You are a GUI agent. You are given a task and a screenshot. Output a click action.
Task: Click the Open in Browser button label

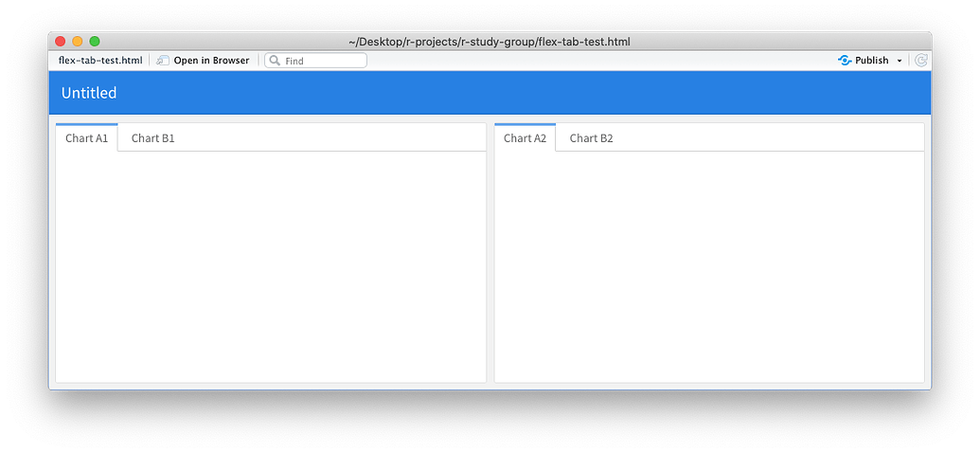pos(211,61)
